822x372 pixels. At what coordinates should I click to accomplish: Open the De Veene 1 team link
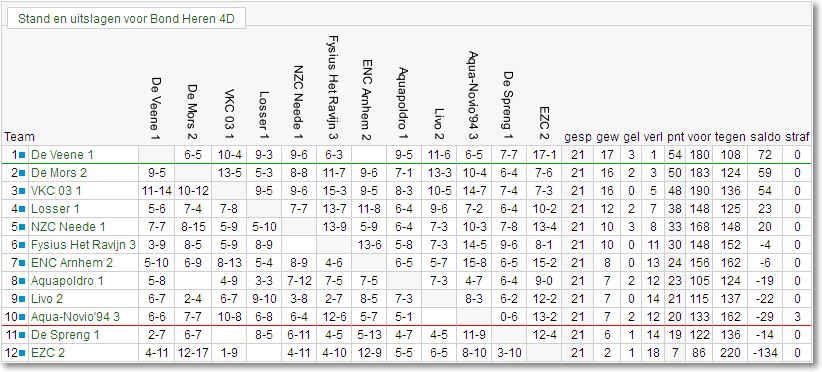[62, 155]
